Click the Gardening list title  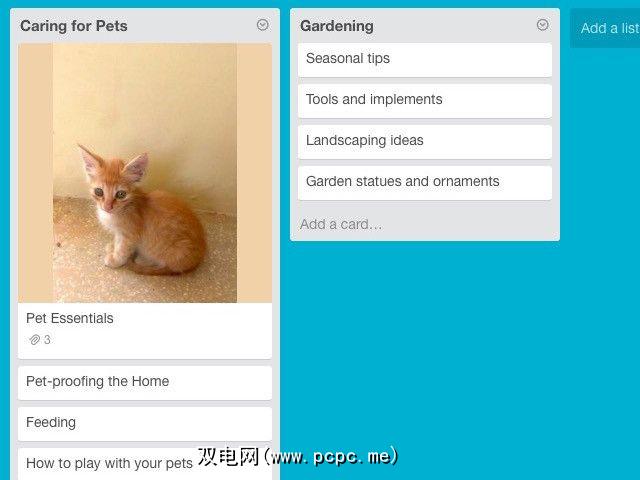coord(337,26)
